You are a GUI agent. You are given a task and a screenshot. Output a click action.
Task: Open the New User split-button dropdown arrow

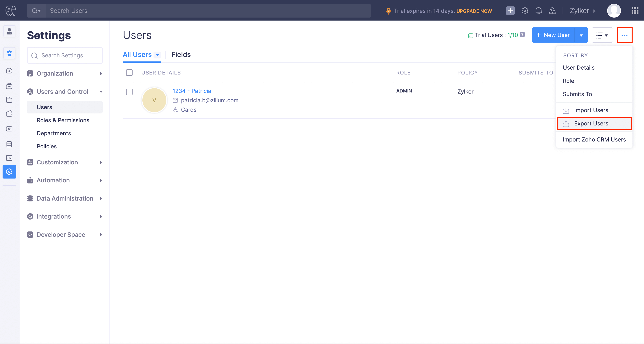[581, 35]
